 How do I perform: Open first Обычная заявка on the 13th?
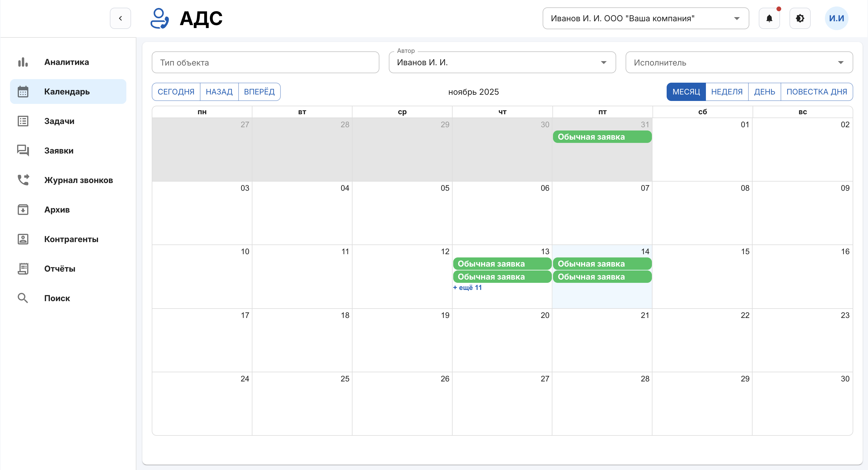coord(502,264)
